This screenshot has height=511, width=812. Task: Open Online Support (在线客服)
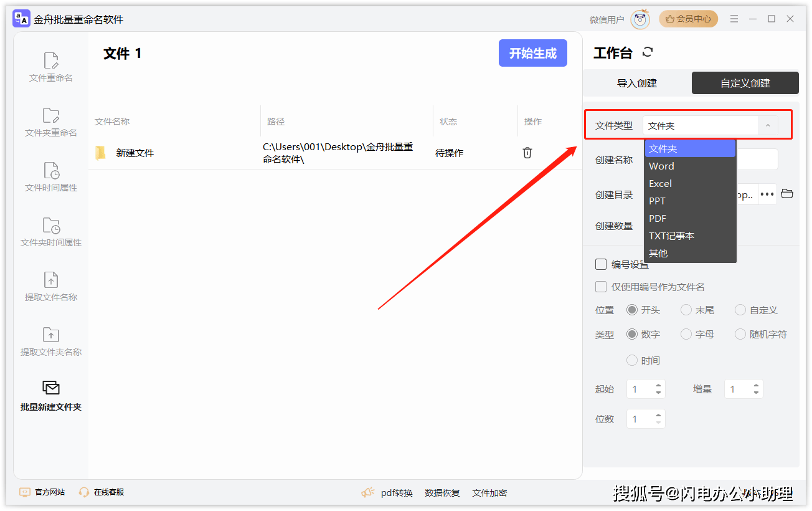(x=101, y=492)
